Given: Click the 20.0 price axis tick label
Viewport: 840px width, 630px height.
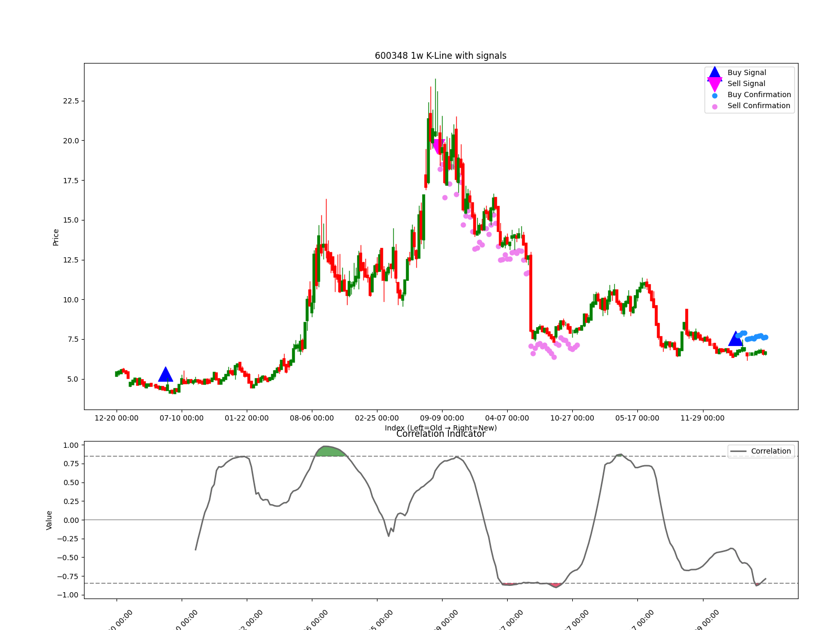Looking at the screenshot, I should tap(71, 141).
